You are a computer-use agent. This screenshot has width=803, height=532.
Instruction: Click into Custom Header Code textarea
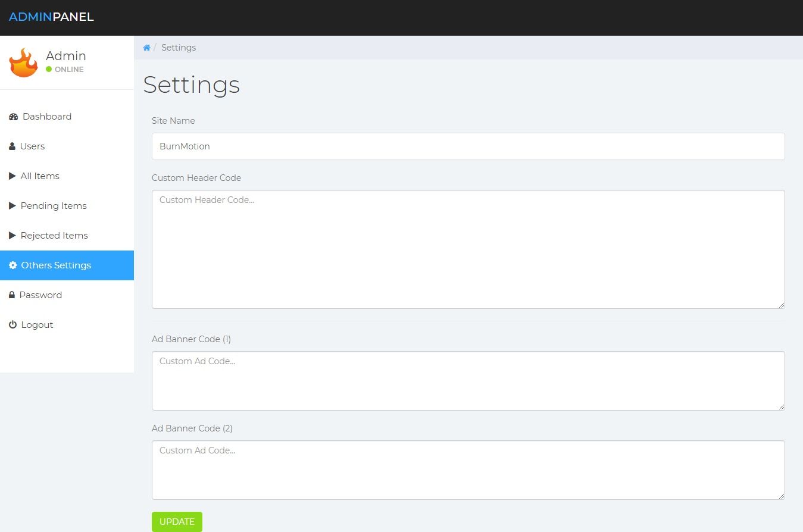click(468, 249)
